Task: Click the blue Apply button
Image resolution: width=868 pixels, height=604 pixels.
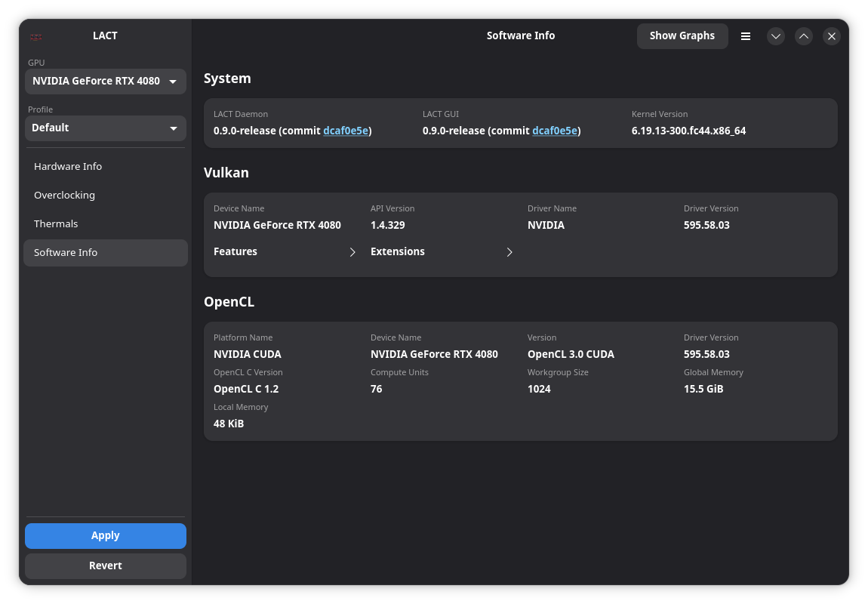Action: 106,535
